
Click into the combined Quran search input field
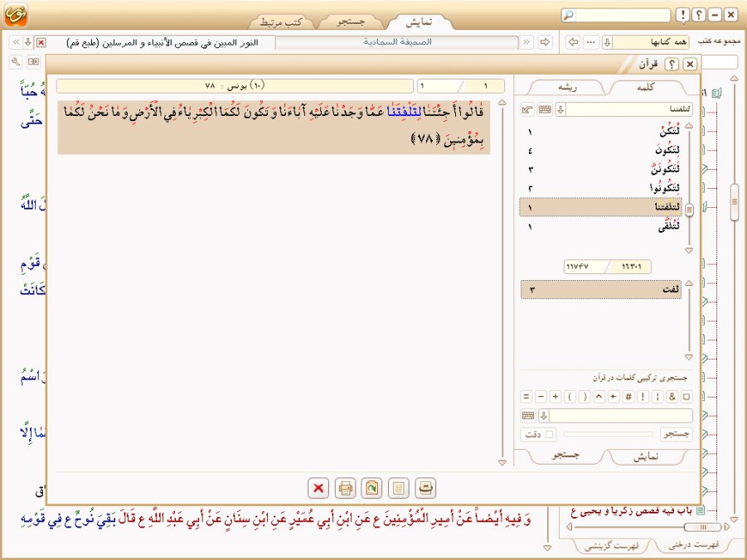pos(620,416)
